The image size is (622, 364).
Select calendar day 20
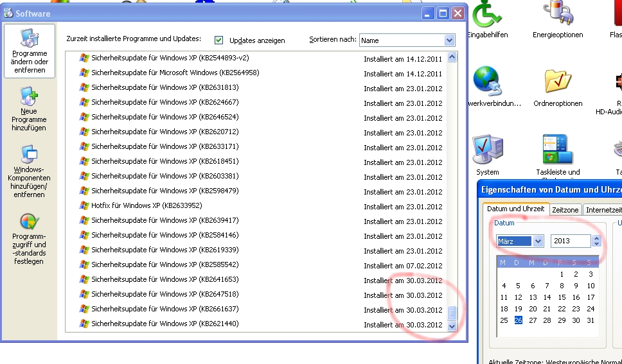click(x=533, y=309)
